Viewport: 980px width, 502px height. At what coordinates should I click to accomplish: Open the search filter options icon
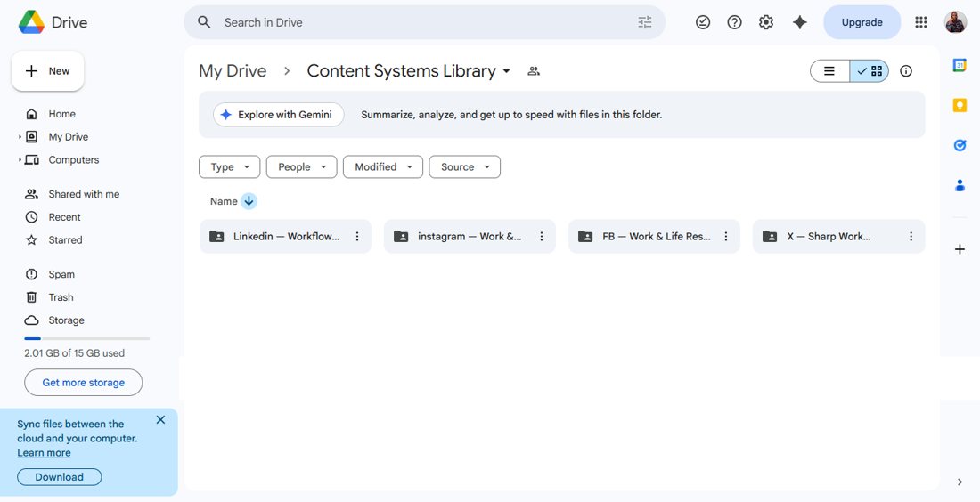coord(644,22)
